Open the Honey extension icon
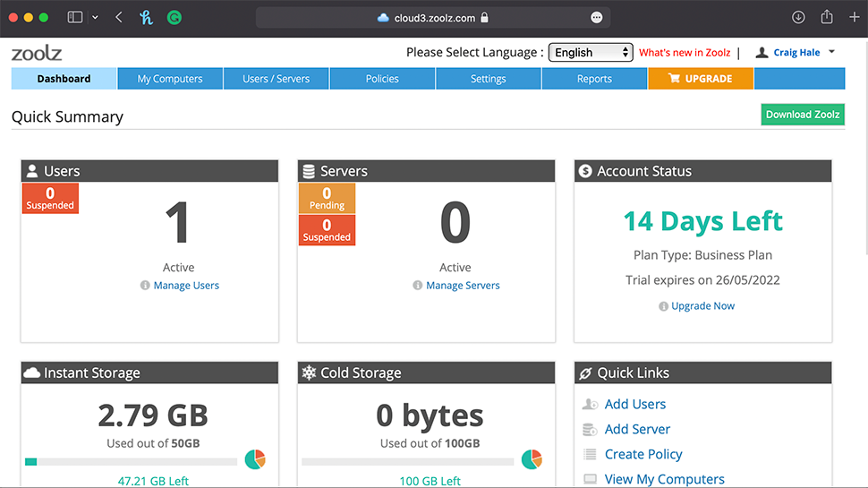 coord(146,18)
